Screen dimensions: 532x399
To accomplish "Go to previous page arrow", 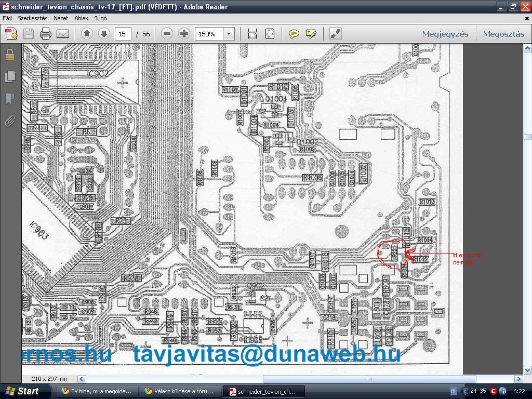I will point(87,34).
